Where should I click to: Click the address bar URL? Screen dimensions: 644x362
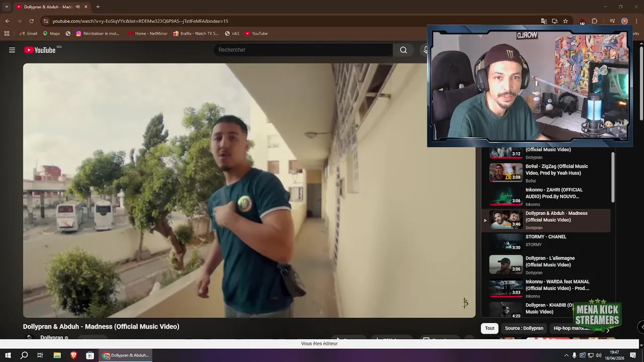coord(140,21)
